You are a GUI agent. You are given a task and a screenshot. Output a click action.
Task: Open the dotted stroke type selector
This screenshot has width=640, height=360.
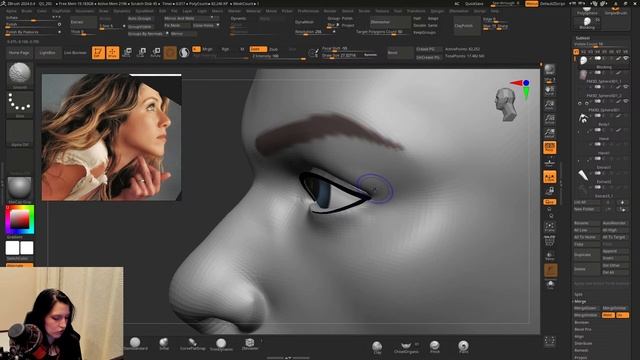[x=20, y=104]
